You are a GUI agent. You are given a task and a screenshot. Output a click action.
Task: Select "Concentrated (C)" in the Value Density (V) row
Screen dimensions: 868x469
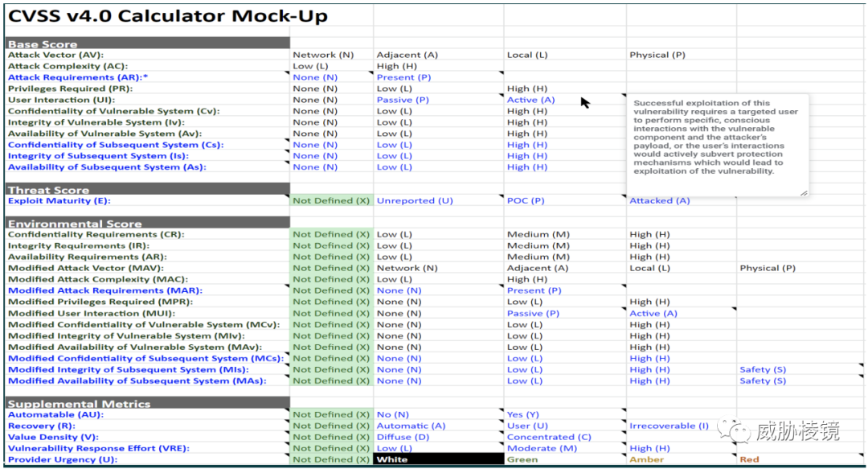click(x=549, y=437)
